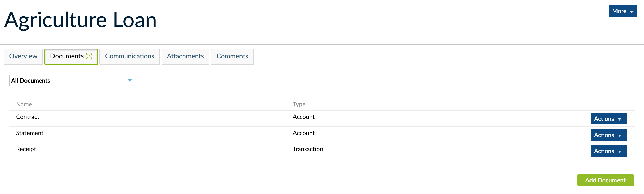Click Actions for the Contract row

tap(608, 119)
